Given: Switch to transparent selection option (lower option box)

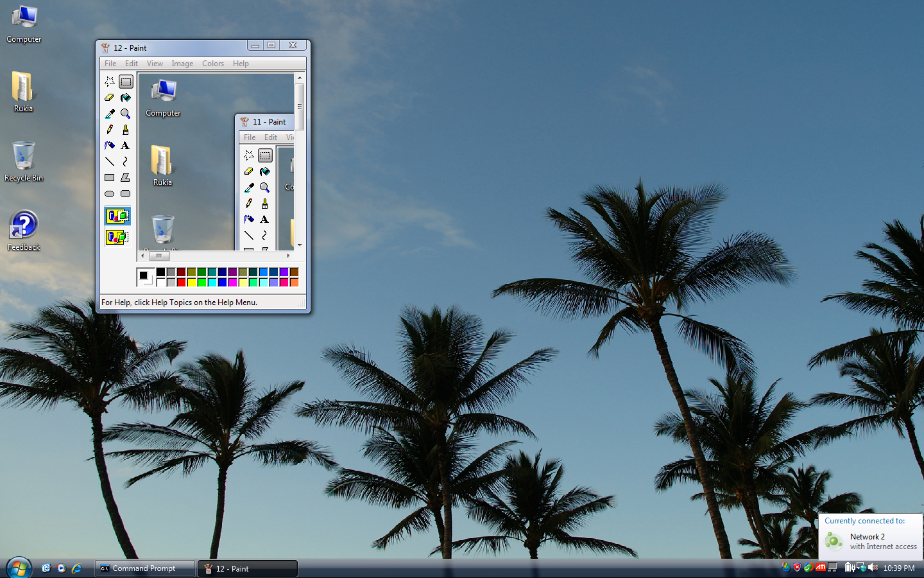Looking at the screenshot, I should coord(117,237).
